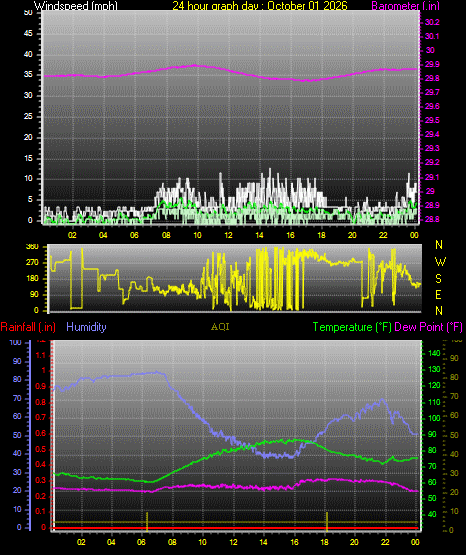Click the yellow AQI marker near hour 06
Viewport: 466px width, 555px height.
click(x=147, y=521)
